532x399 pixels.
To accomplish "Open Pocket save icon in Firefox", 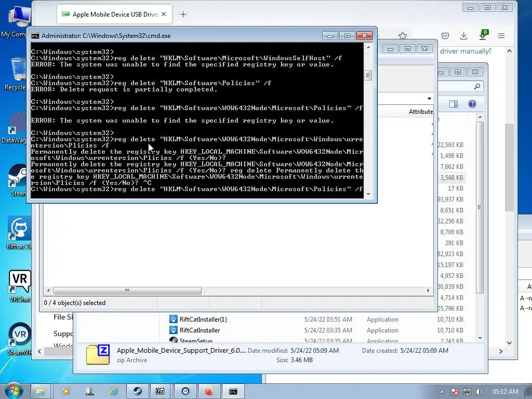I will pos(445,36).
